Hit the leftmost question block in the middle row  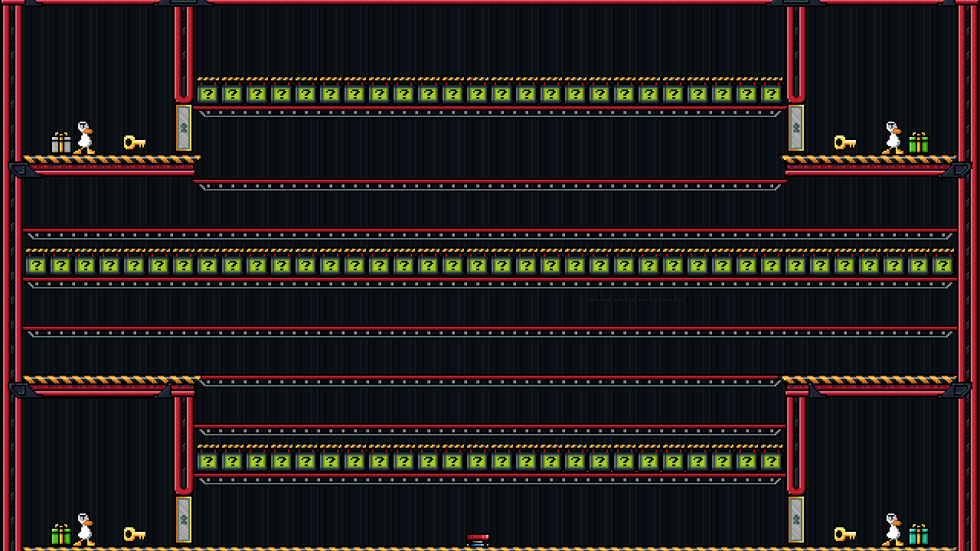(37, 265)
